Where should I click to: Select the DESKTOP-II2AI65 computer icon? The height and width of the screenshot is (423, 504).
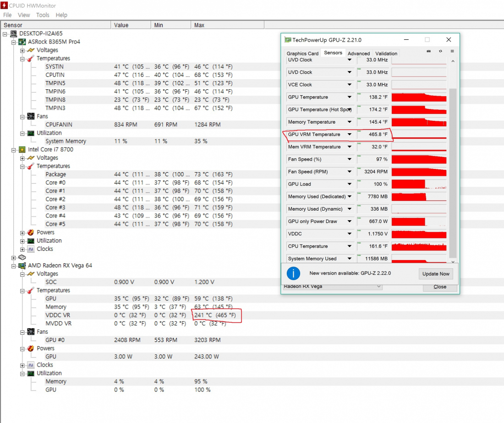pos(13,33)
